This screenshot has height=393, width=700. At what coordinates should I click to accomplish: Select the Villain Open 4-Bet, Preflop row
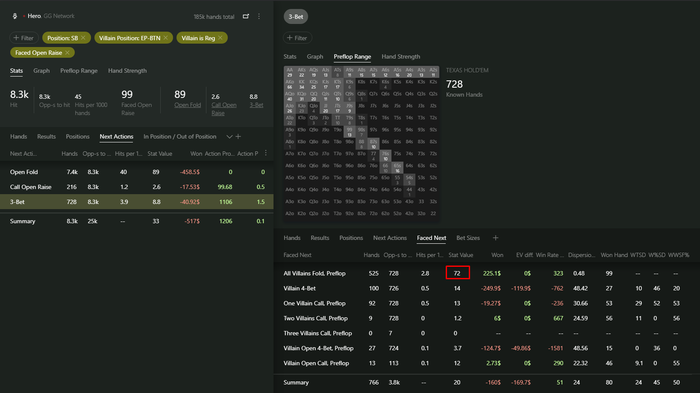487,348
